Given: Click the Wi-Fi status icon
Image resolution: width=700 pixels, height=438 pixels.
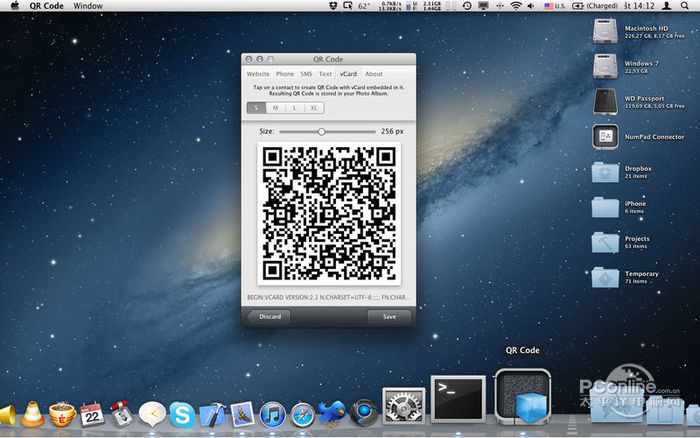Looking at the screenshot, I should pyautogui.click(x=516, y=6).
